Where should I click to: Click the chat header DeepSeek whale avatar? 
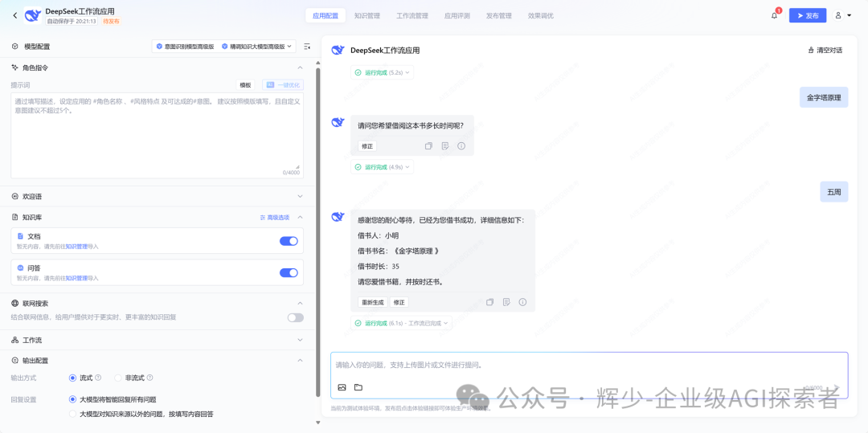(338, 51)
